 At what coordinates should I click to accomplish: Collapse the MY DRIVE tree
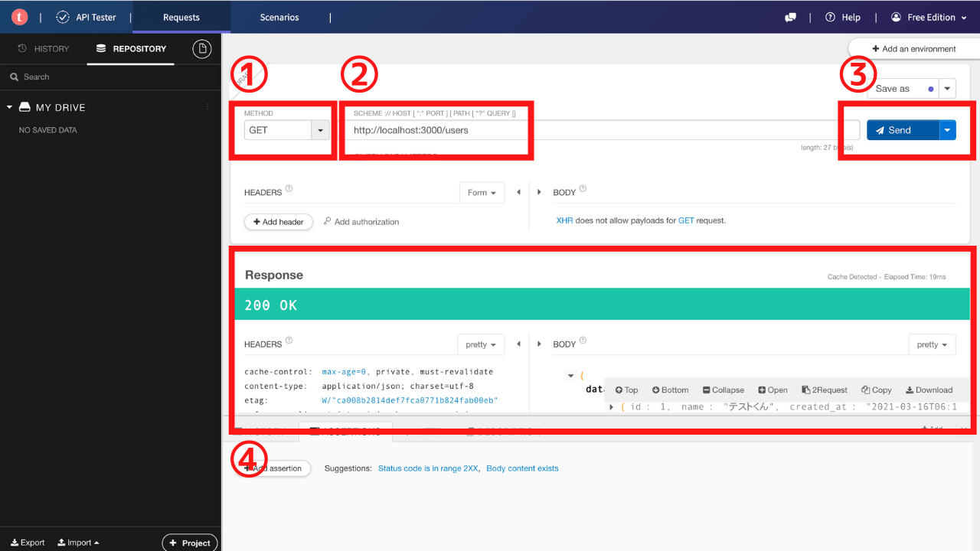8,107
